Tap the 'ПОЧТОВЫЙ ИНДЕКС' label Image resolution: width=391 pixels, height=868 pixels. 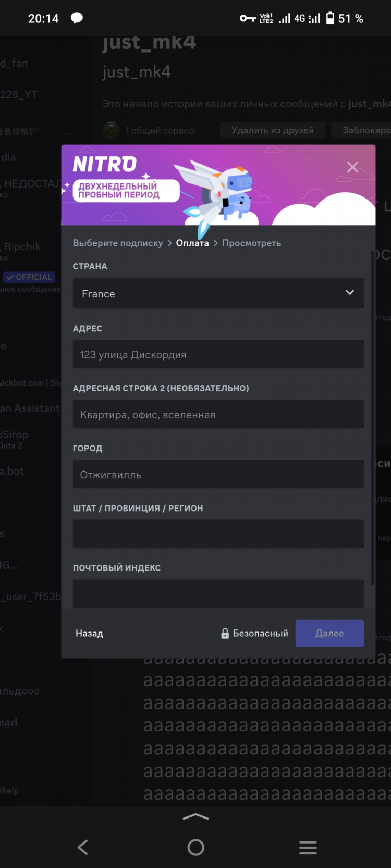[x=117, y=568]
